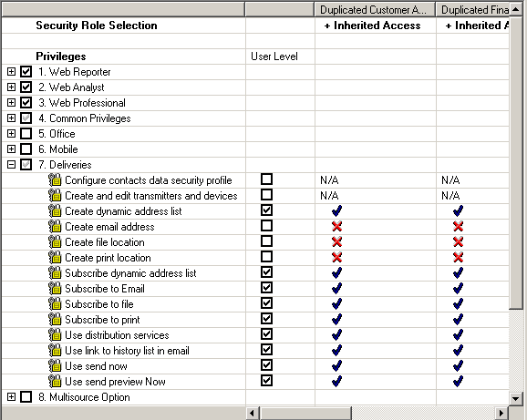Click the privilege icon next to Create print location
The image size is (527, 420).
pos(55,257)
